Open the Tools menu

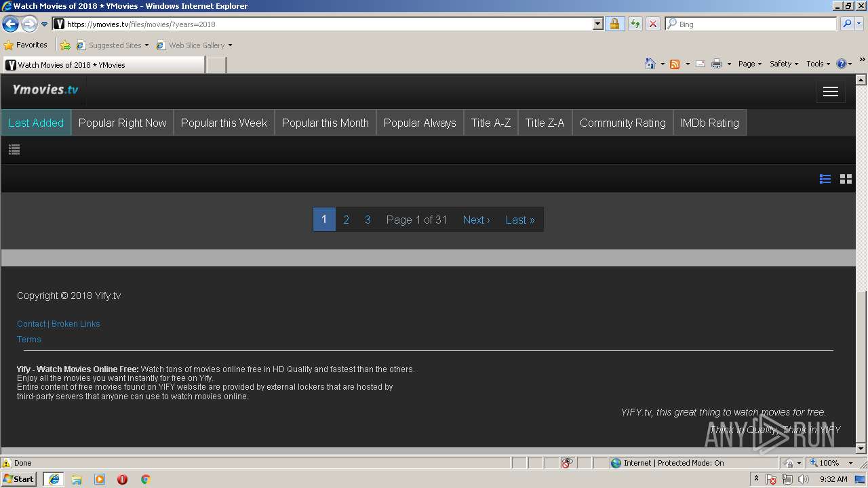click(818, 64)
